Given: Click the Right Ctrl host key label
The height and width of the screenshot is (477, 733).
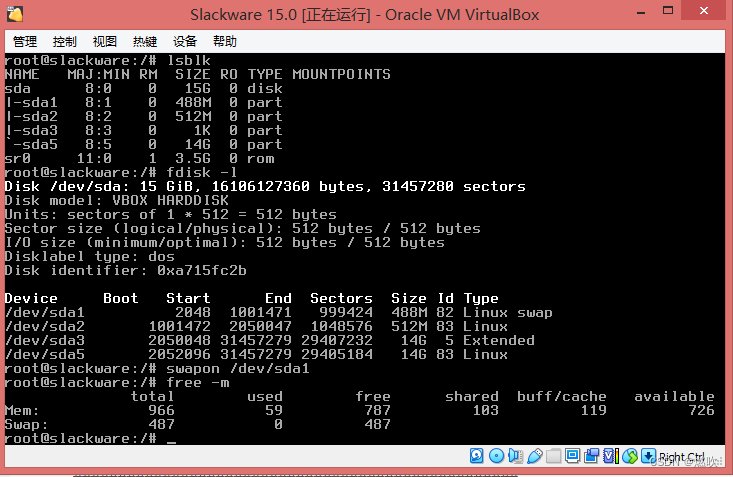Looking at the screenshot, I should (682, 457).
